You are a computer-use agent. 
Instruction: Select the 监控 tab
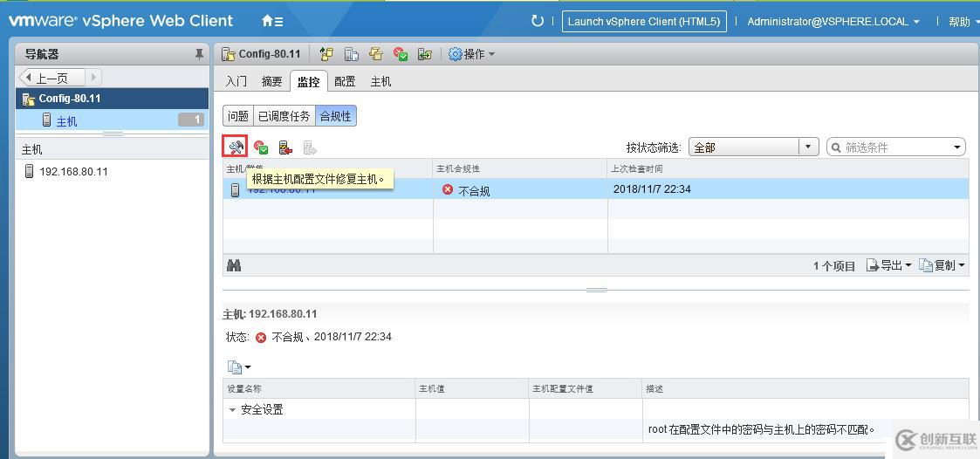(x=308, y=81)
